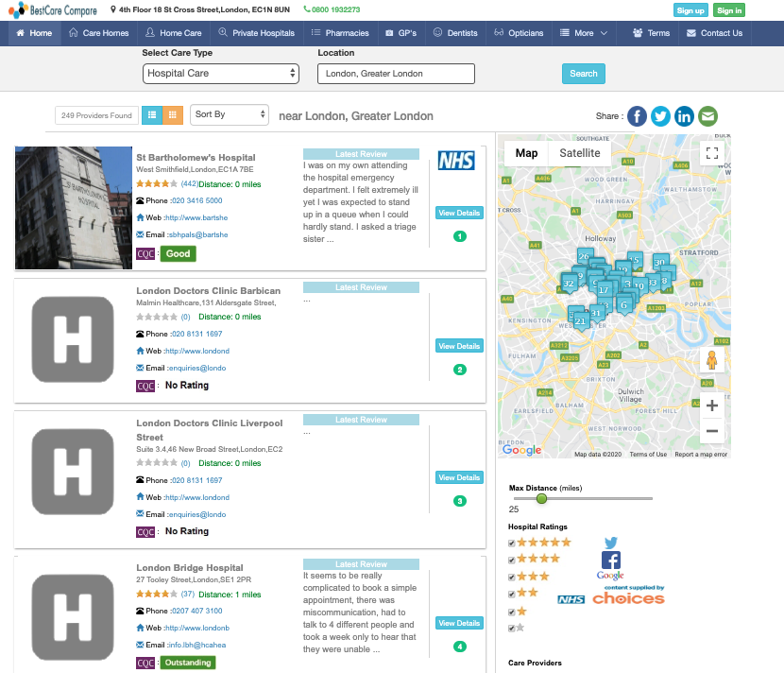Switch to list view layout
784x673 pixels.
coord(152,115)
